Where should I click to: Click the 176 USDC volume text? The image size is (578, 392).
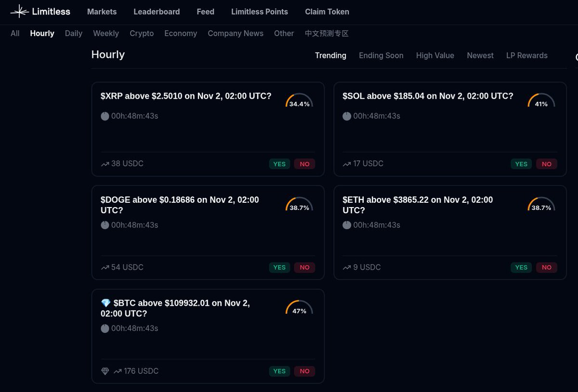pos(141,371)
